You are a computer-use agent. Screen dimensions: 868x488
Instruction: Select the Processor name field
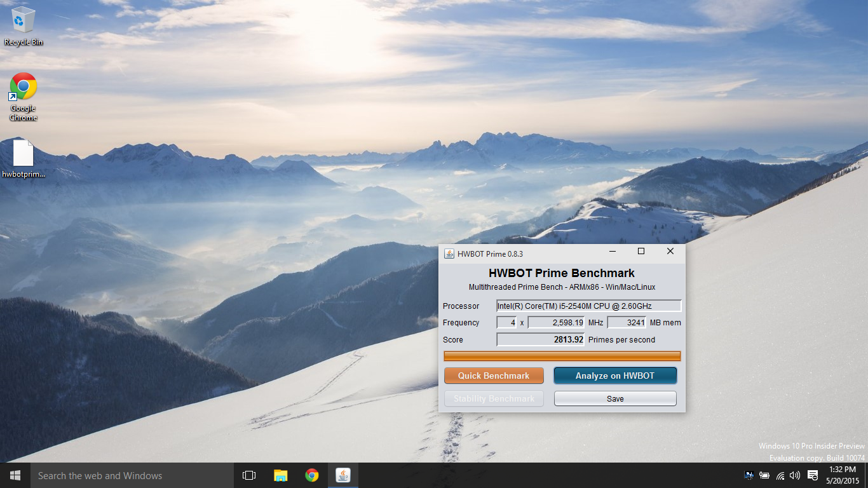(x=589, y=306)
